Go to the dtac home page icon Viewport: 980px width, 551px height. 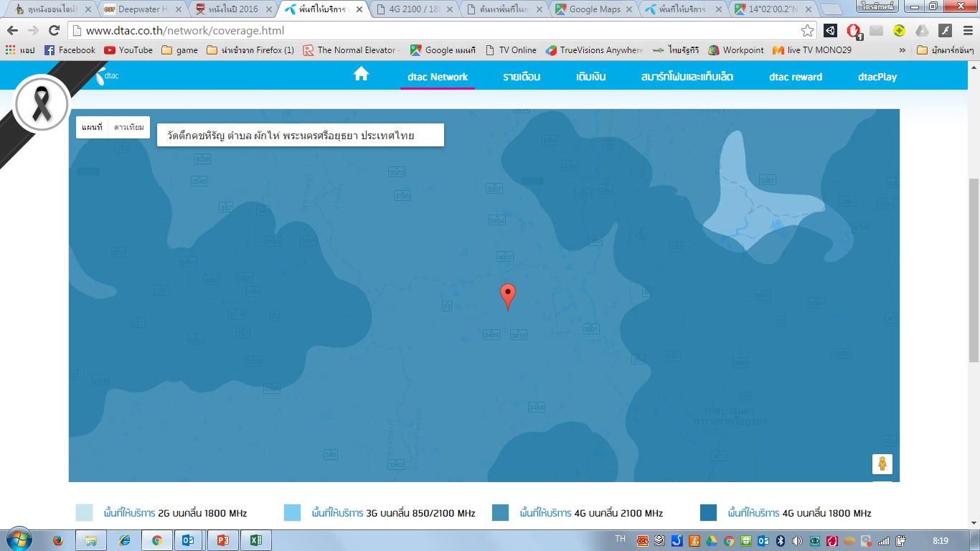[361, 74]
